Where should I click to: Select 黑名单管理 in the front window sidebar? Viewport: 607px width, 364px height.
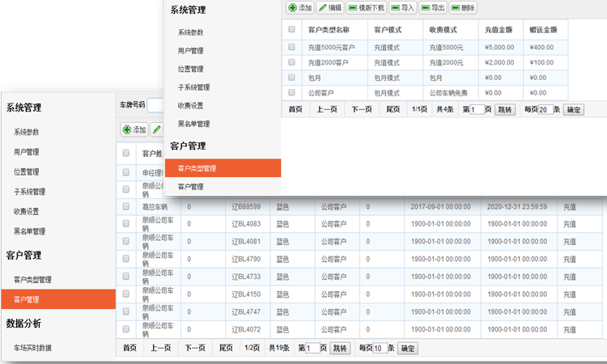(194, 124)
